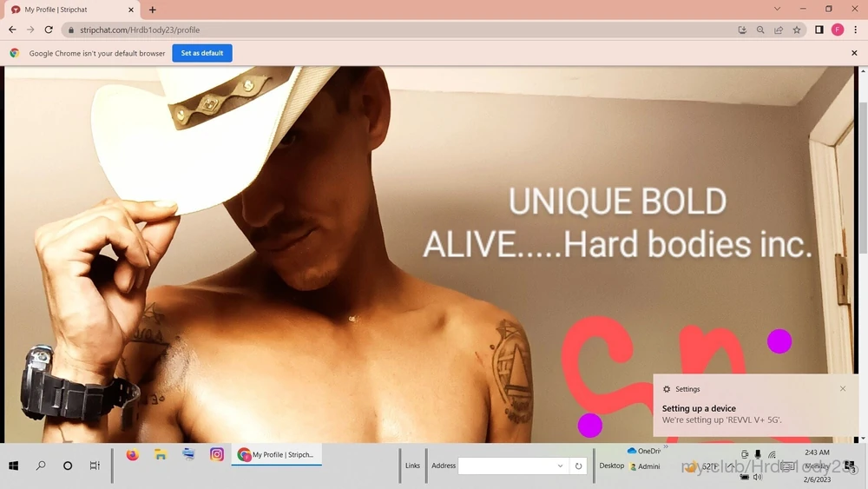Go back to the previous page
This screenshot has height=489, width=868.
point(12,30)
